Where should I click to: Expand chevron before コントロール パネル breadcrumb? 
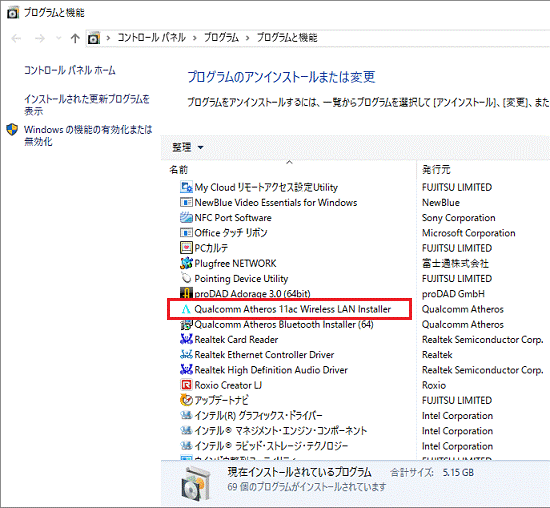click(x=108, y=38)
